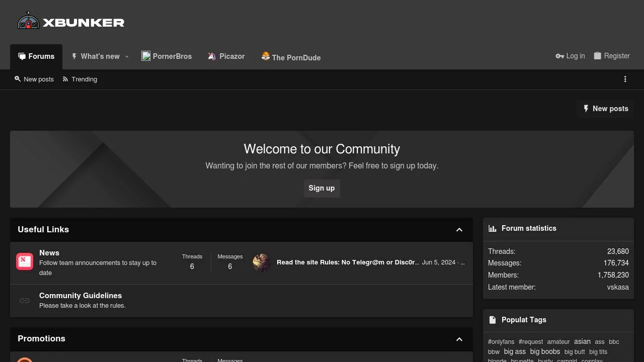Click the Sign up button
The height and width of the screenshot is (362, 644).
click(321, 188)
